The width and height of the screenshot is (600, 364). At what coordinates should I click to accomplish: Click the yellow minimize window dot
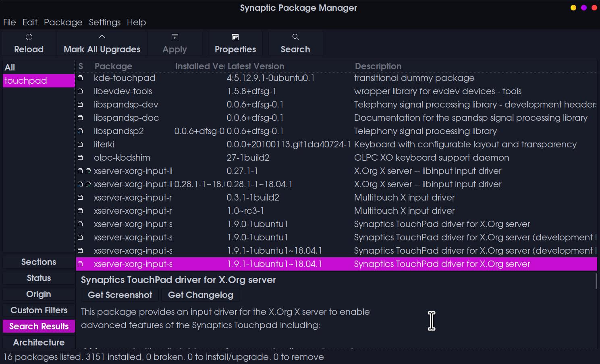pos(573,8)
